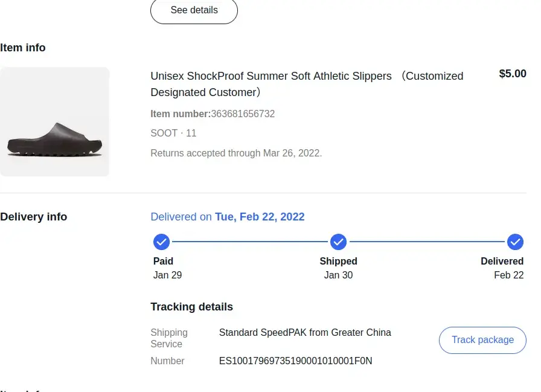
Task: Click the item number 363681656732
Action: (x=243, y=114)
